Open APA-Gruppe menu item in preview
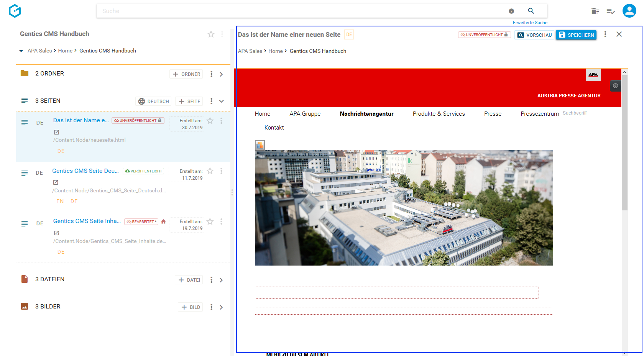The image size is (644, 356). [x=305, y=114]
